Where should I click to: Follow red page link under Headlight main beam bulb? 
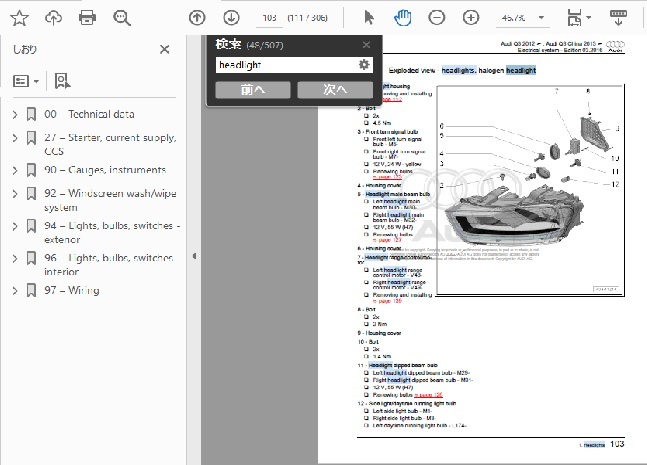point(387,240)
